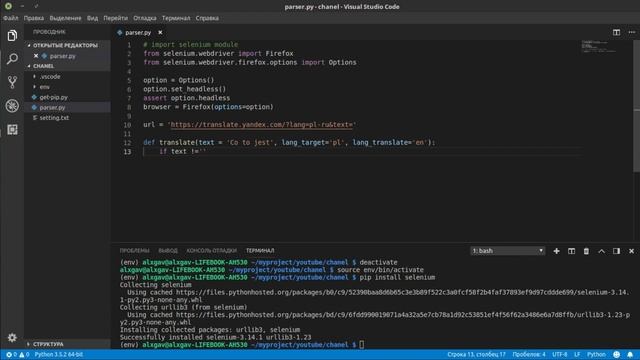This screenshot has width=640, height=360.
Task: Click in the terminal prompt input line
Action: point(362,345)
